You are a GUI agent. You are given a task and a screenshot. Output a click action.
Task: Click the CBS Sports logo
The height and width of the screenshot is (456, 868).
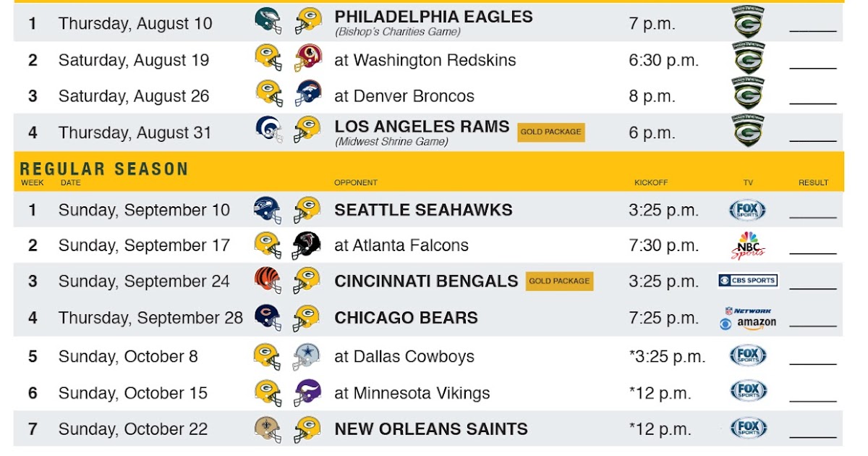point(748,280)
